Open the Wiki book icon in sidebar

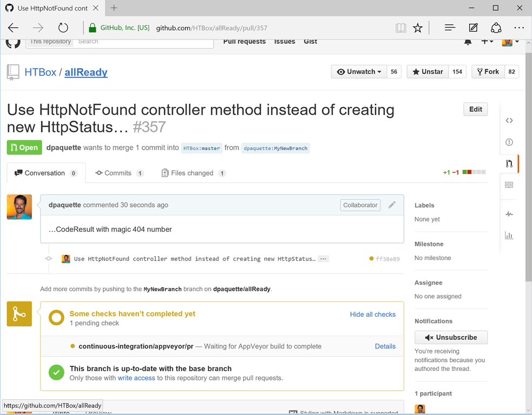tap(509, 185)
